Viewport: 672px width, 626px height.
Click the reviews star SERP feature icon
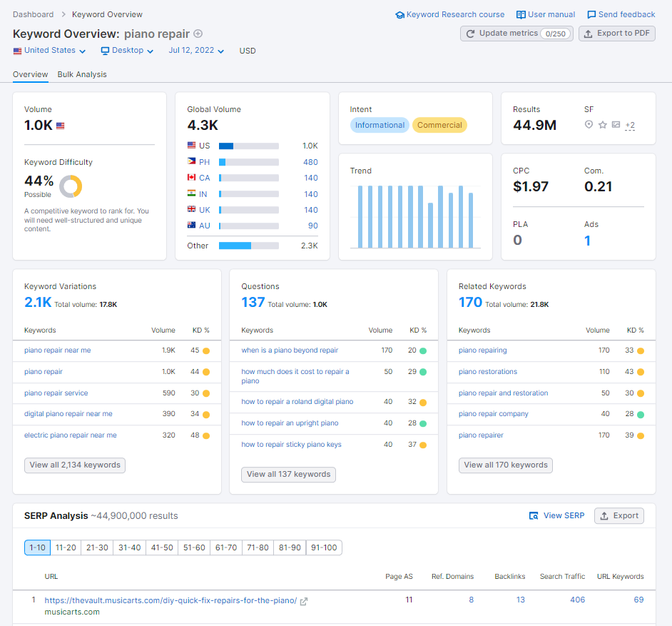pyautogui.click(x=603, y=125)
